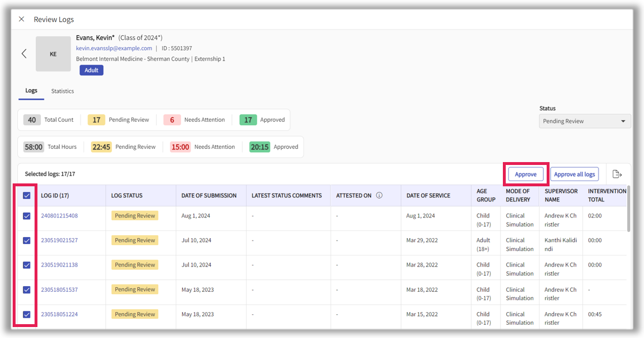Go back using the left chevron arrow
Viewport: 644px width, 338px height.
(24, 54)
